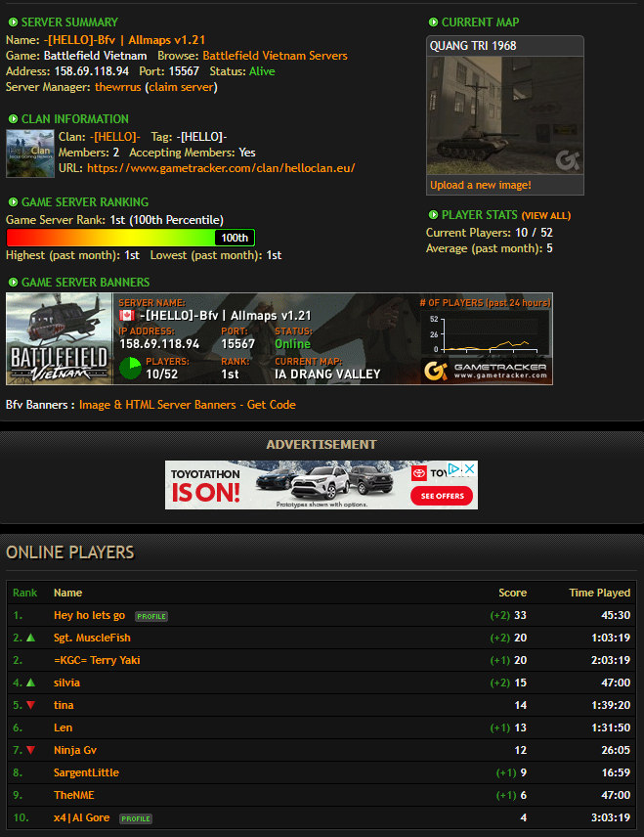The width and height of the screenshot is (644, 837).
Task: Click the Clan Information green arrow icon
Action: 13,119
